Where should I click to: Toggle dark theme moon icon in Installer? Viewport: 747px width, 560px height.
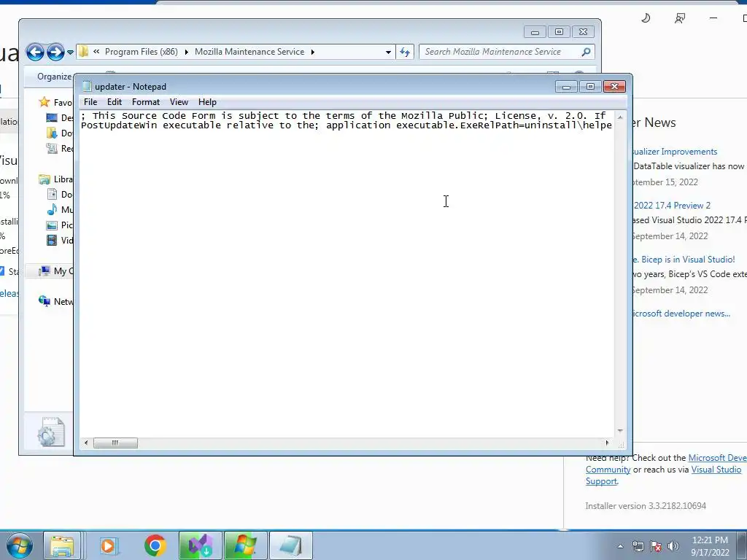[646, 18]
